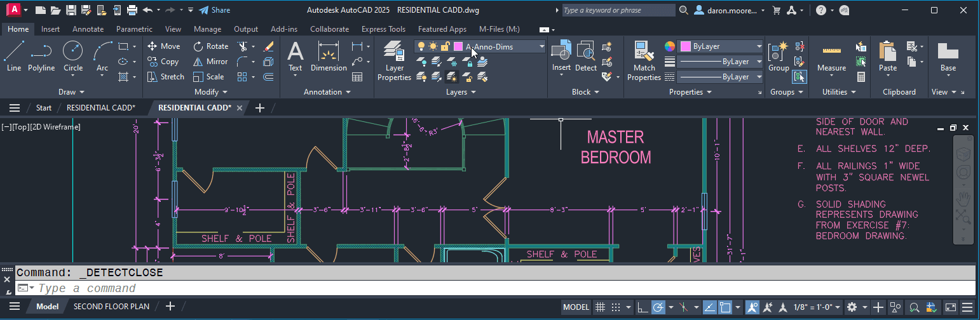This screenshot has width=980, height=320.
Task: Select the Polyline tool
Action: [x=41, y=57]
